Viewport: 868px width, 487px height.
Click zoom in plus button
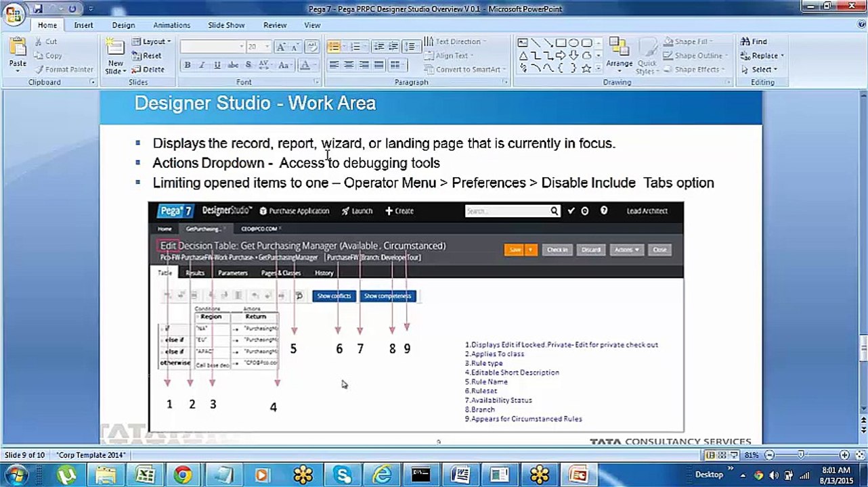(x=844, y=455)
